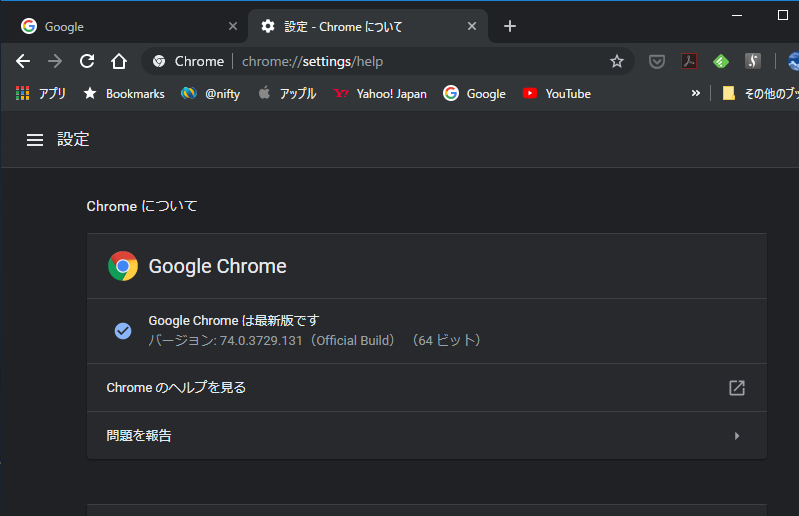Viewport: 799px width, 516px height.
Task: Click the external link icon for Chrome help
Action: tap(737, 388)
